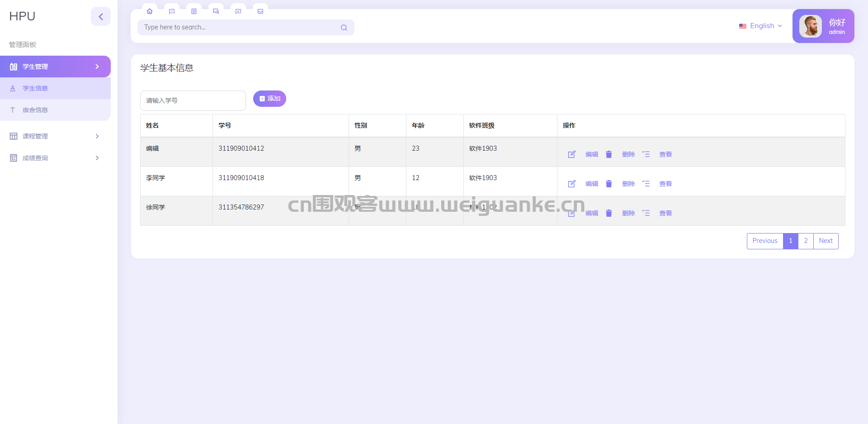Open page 2 in pagination
The image size is (868, 424).
[806, 241]
